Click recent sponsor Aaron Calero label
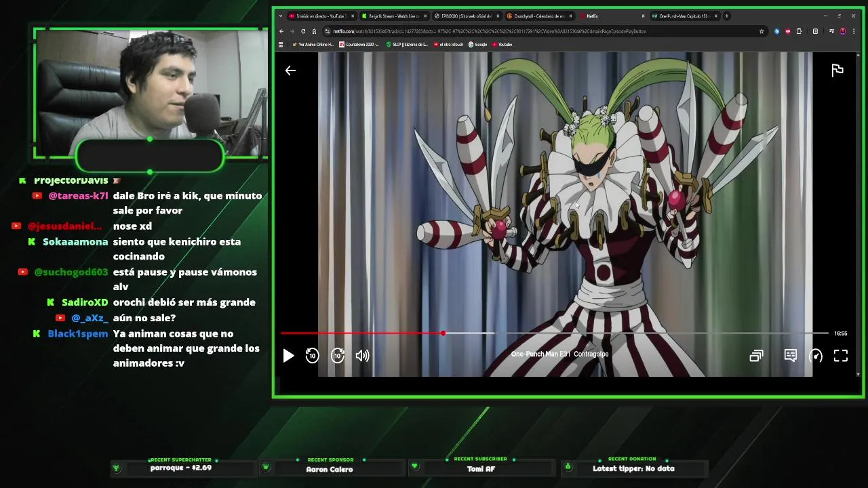The image size is (868, 488). click(329, 469)
